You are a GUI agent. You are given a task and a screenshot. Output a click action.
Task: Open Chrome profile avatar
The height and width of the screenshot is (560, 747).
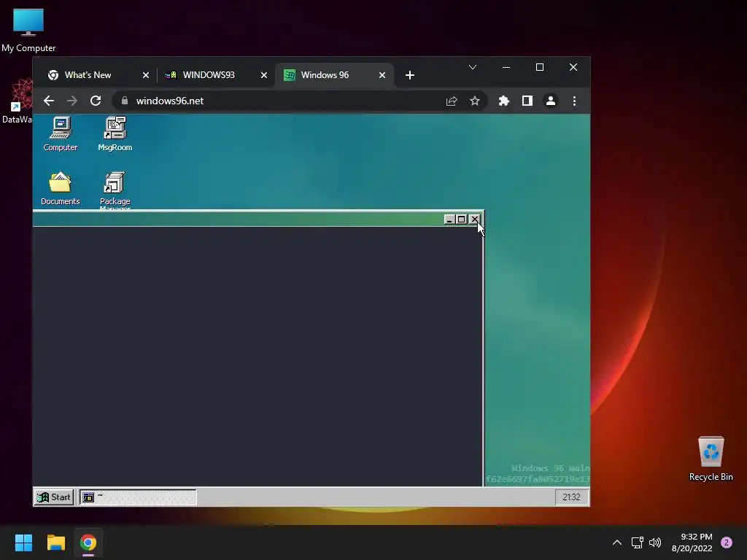551,101
